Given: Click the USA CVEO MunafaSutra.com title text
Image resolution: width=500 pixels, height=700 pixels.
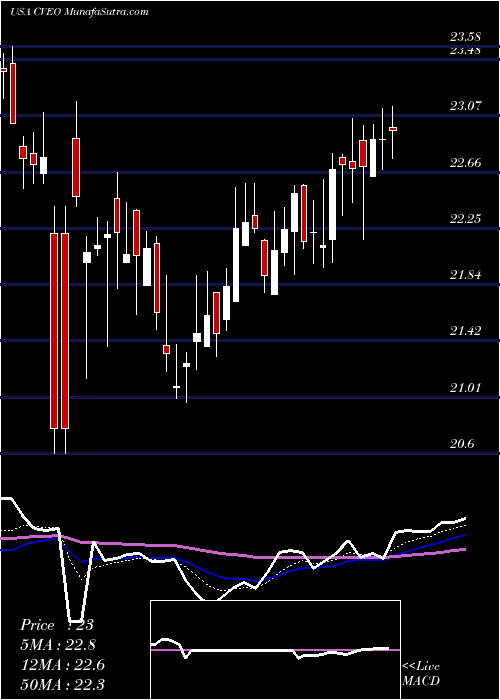Looking at the screenshot, I should coord(79,12).
